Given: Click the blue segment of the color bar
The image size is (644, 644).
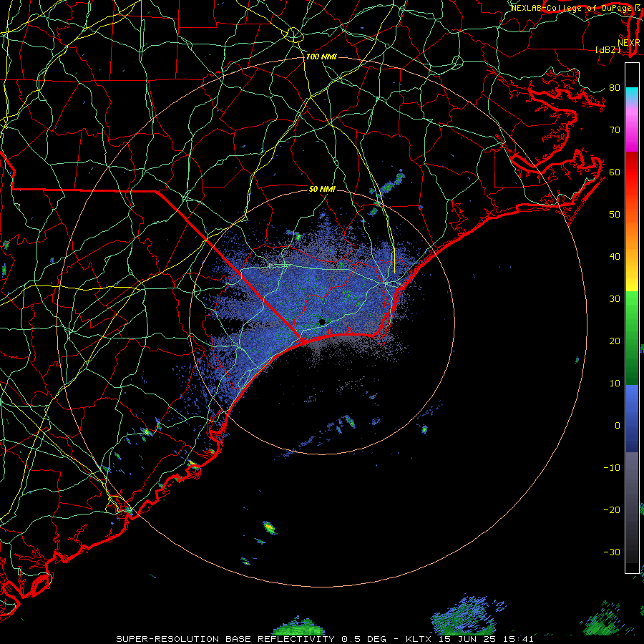Looking at the screenshot, I should tap(632, 417).
